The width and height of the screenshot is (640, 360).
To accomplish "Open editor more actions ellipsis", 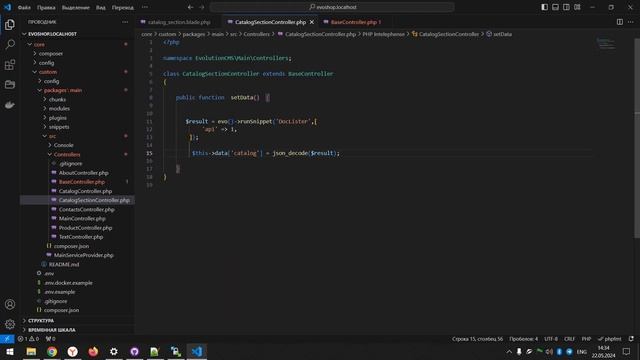I will [x=631, y=22].
